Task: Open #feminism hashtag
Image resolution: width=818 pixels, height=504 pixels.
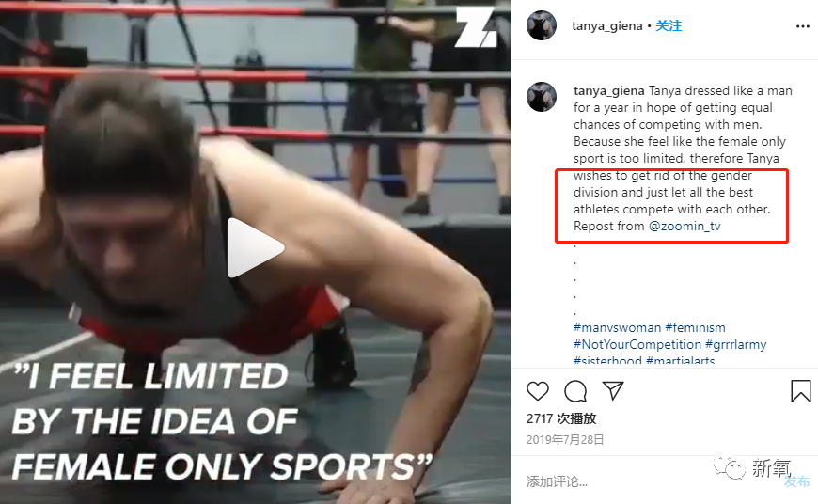Action: pyautogui.click(x=695, y=327)
